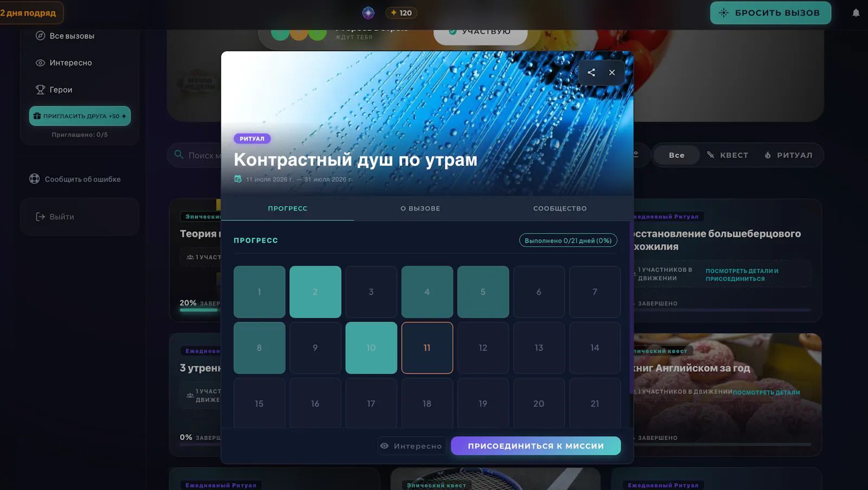Filter challenges by КВЕСТ

coord(727,155)
